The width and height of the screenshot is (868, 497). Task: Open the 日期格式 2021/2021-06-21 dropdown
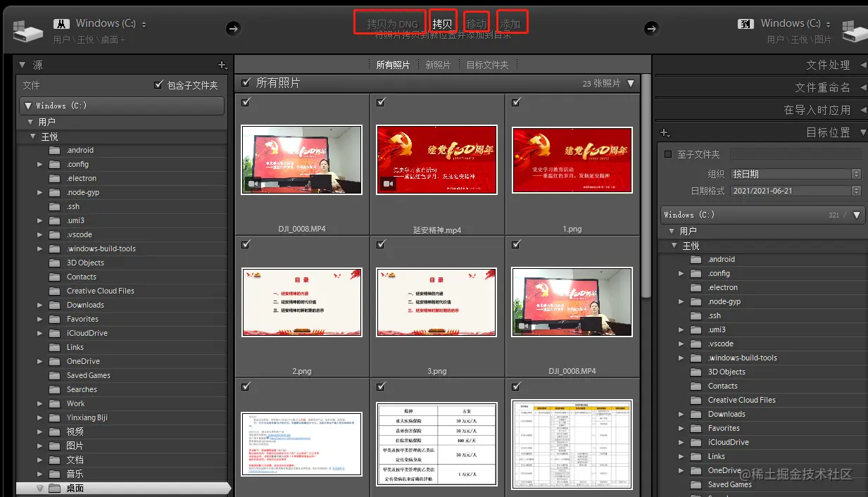795,191
